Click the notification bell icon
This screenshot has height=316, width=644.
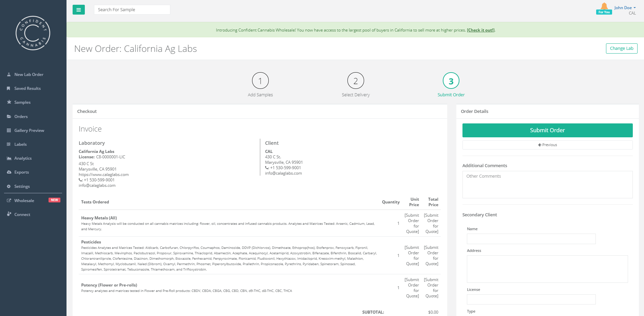click(604, 6)
